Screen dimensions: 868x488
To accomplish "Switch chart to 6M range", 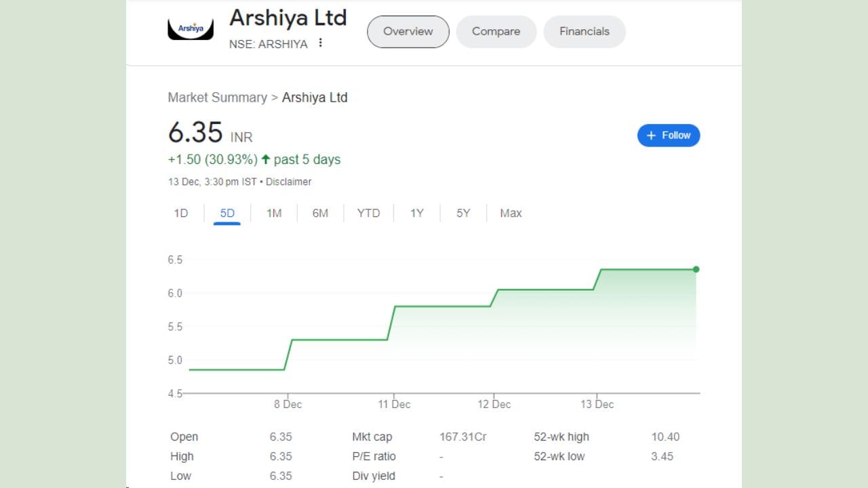I will [x=320, y=213].
